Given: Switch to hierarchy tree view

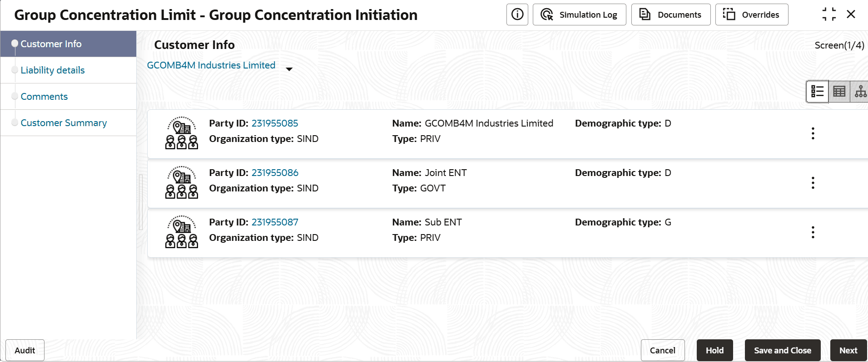Looking at the screenshot, I should 860,92.
